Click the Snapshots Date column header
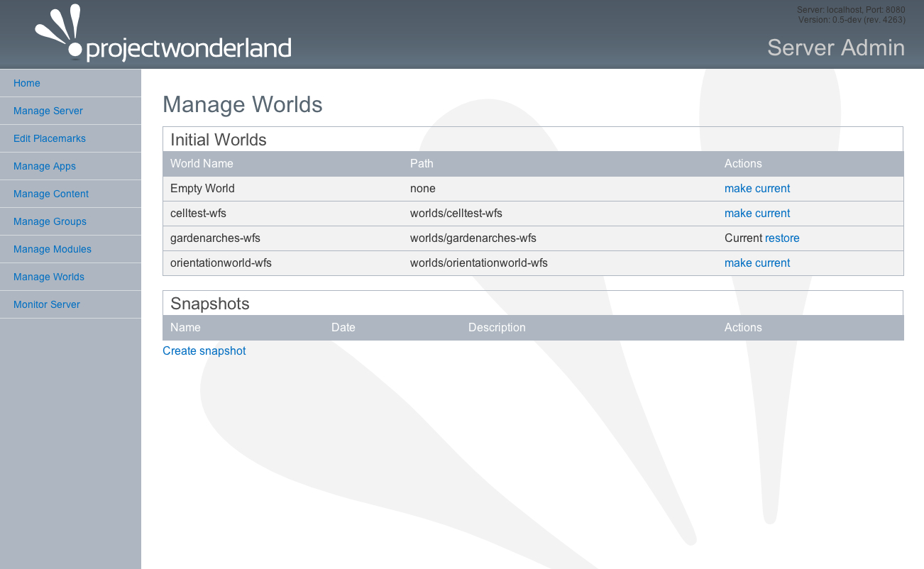The image size is (924, 569). point(343,328)
